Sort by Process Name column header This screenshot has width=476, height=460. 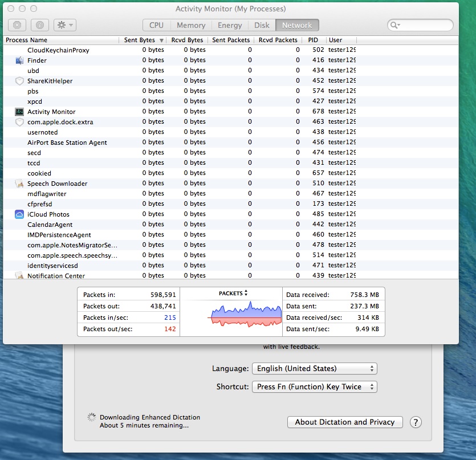[x=61, y=40]
